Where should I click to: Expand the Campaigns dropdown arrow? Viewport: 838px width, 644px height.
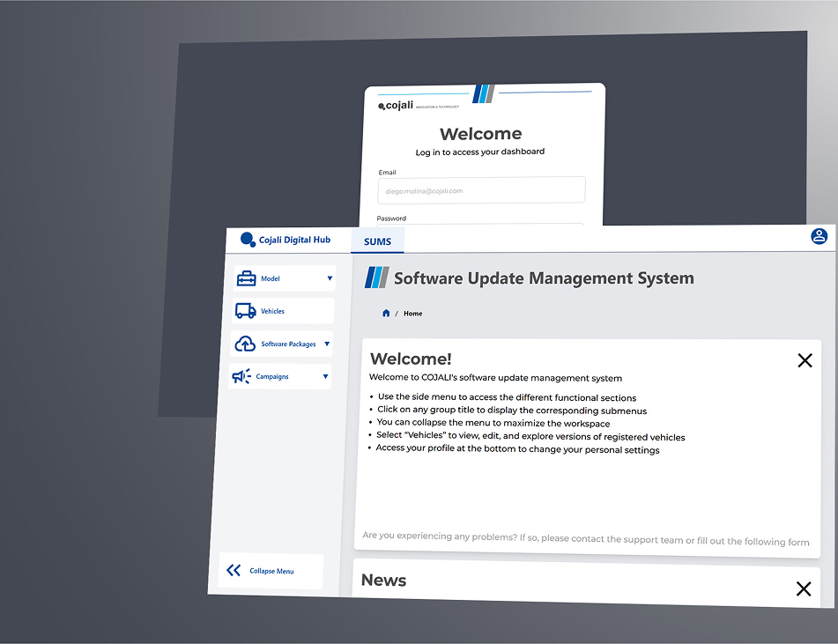[x=325, y=377]
